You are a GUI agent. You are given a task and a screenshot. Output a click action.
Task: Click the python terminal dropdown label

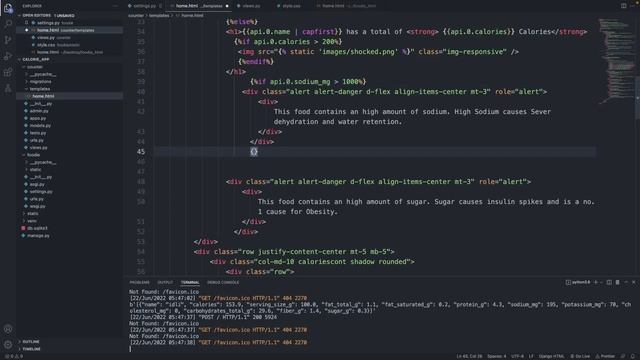click(578, 282)
